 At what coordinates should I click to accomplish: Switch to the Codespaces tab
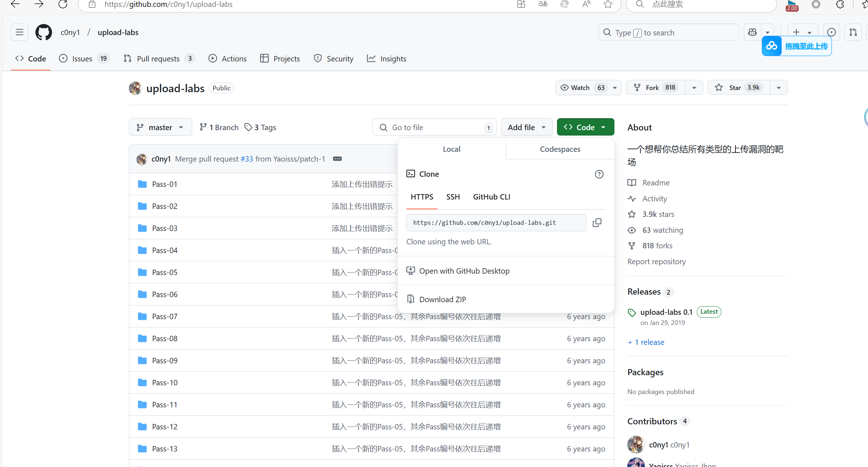click(560, 149)
